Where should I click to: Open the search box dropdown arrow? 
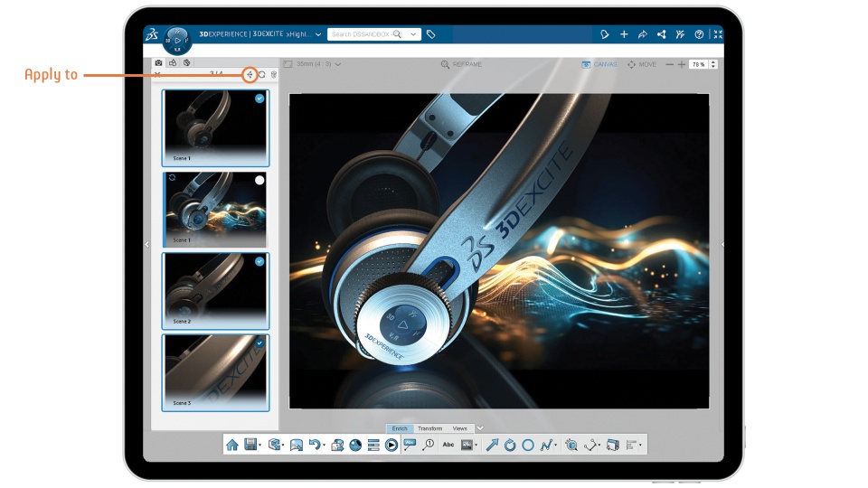[413, 34]
